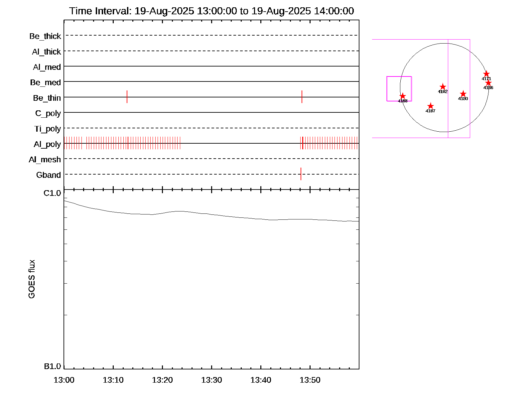Click the star marker above label 4171
This screenshot has height=399, width=532.
486,74
